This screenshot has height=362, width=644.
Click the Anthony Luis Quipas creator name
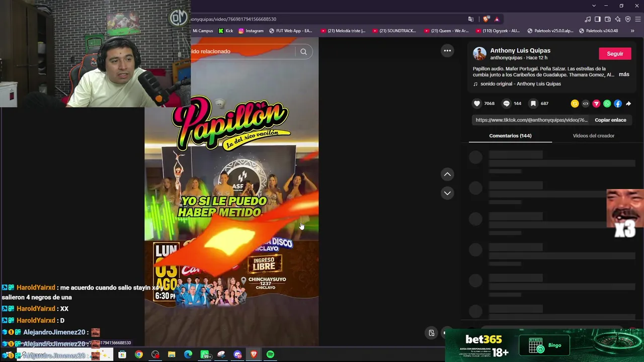click(x=520, y=51)
